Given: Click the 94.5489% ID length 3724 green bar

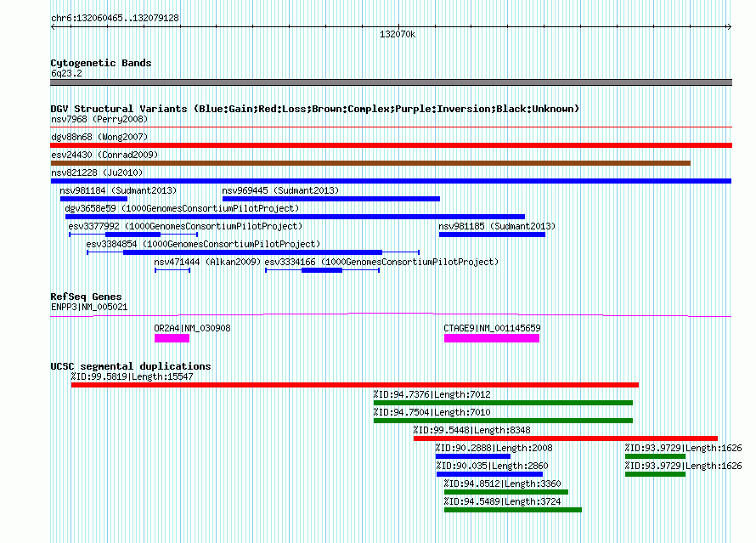Looking at the screenshot, I should tap(513, 510).
